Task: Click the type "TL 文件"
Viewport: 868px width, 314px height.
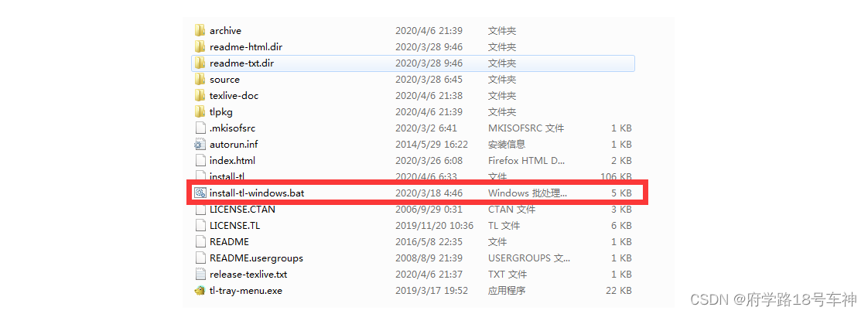Action: 504,225
